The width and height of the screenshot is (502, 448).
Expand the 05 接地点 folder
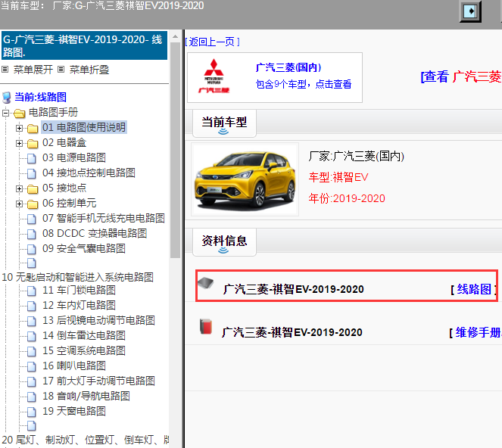19,188
